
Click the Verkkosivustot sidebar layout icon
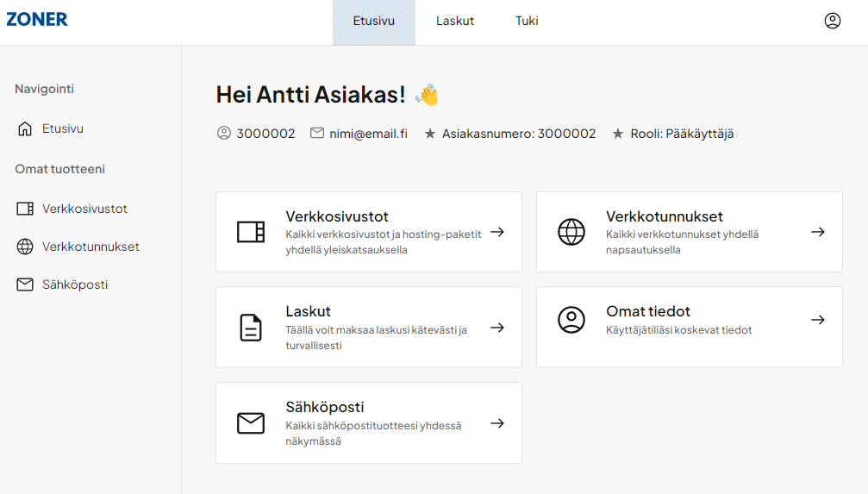click(25, 209)
